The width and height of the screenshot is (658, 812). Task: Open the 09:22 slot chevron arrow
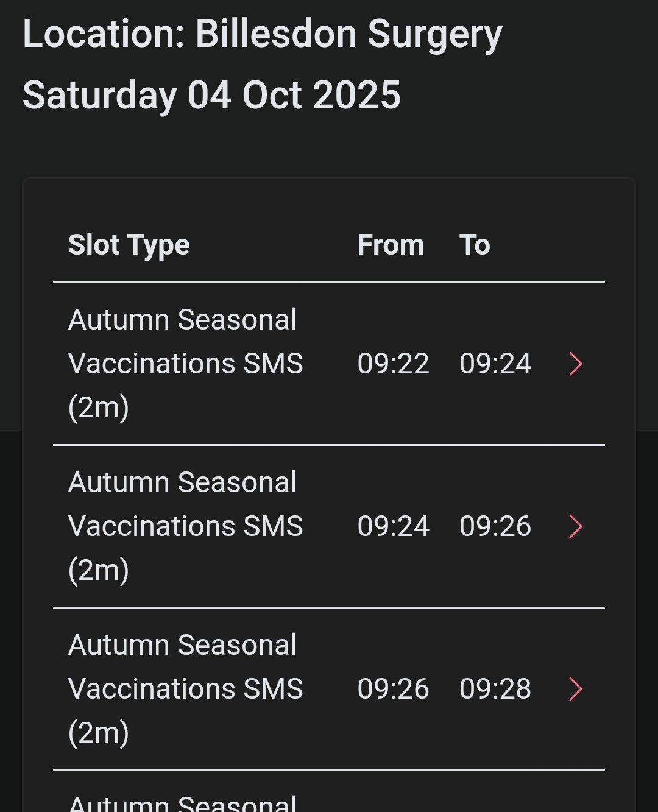point(575,364)
